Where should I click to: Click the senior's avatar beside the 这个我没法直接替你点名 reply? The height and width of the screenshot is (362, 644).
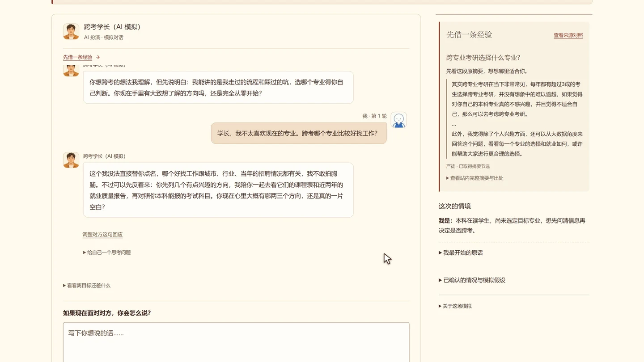point(71,160)
